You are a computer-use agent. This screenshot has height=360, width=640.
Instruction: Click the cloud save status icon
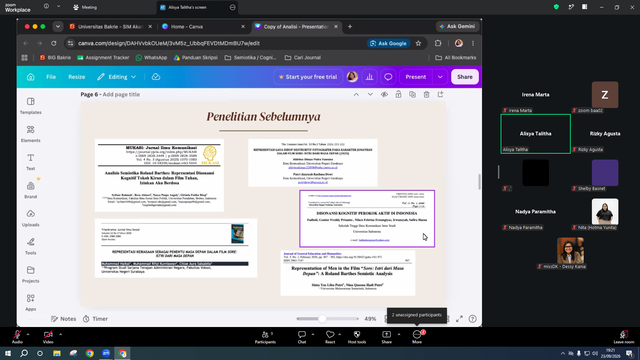point(156,77)
